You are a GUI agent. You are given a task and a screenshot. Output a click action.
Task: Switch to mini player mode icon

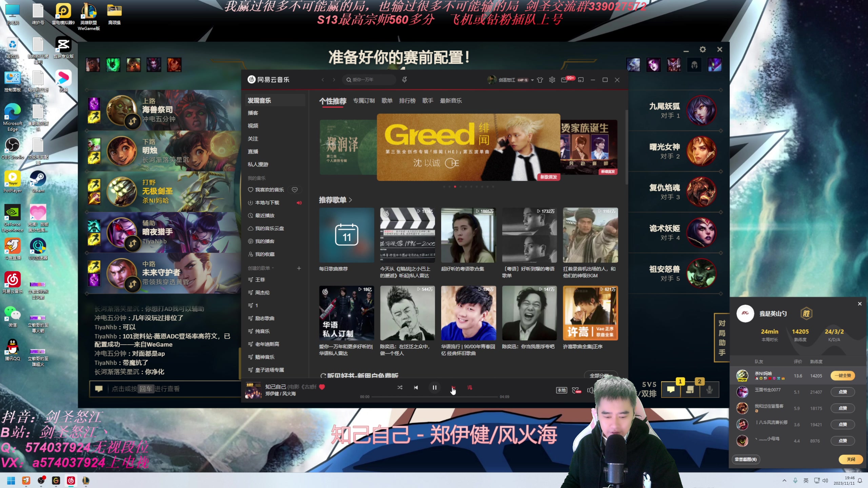[581, 80]
